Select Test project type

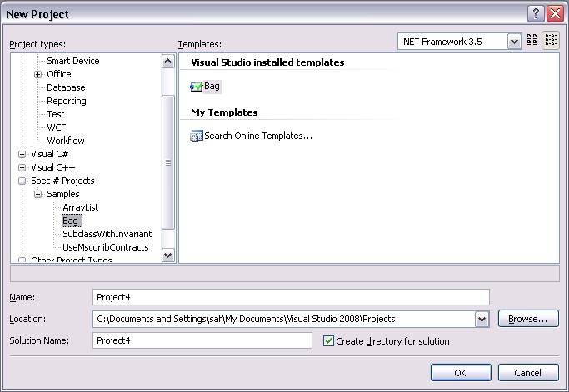tap(56, 114)
